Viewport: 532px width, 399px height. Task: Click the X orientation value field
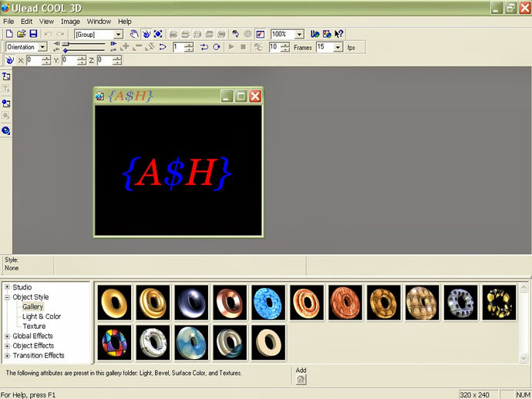(34, 60)
